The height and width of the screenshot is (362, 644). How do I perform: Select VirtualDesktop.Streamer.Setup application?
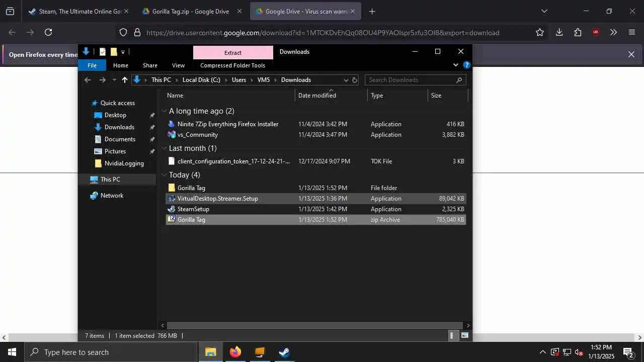point(315,199)
